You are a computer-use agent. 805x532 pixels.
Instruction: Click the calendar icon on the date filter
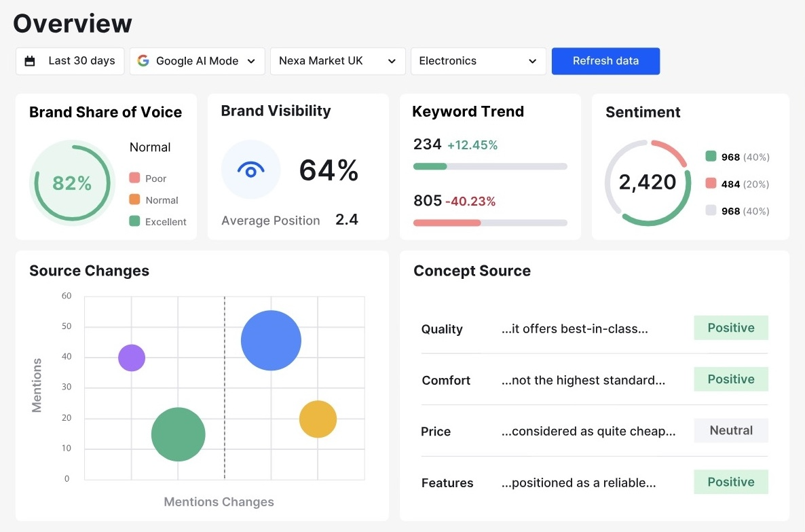30,60
